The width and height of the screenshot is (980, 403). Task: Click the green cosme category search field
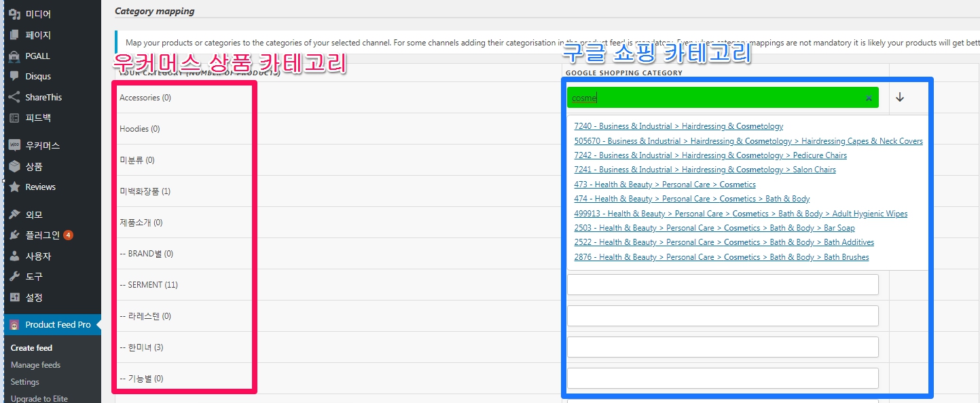713,98
